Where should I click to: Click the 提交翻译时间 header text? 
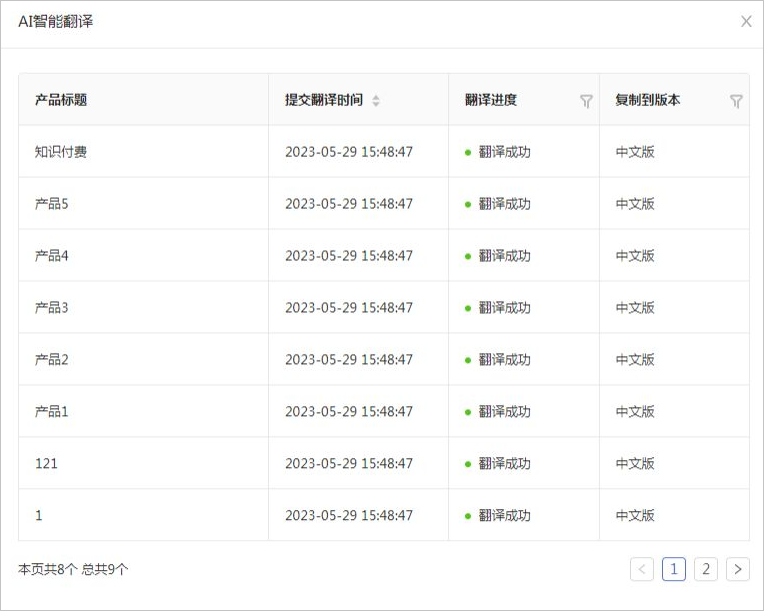324,100
